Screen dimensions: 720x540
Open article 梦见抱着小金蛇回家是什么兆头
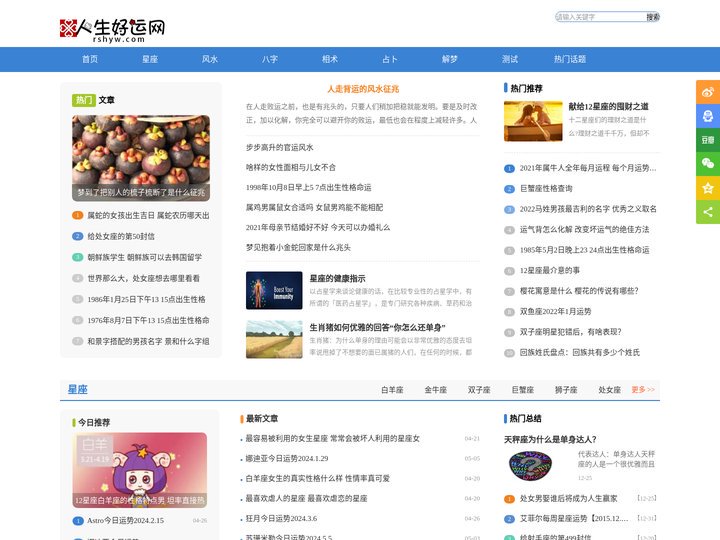(298, 248)
